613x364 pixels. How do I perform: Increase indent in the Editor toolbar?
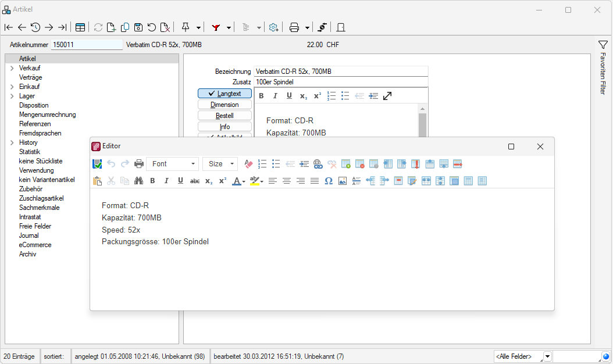tap(304, 164)
